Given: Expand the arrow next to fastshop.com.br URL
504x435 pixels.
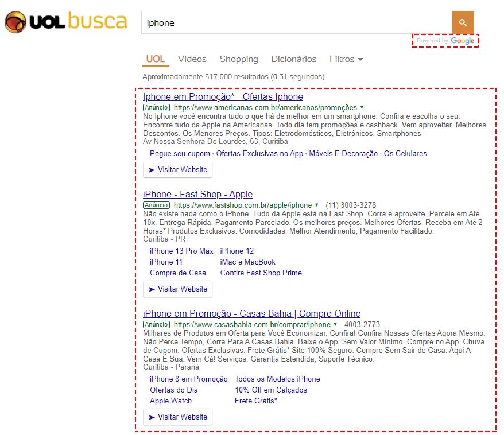Looking at the screenshot, I should 317,205.
